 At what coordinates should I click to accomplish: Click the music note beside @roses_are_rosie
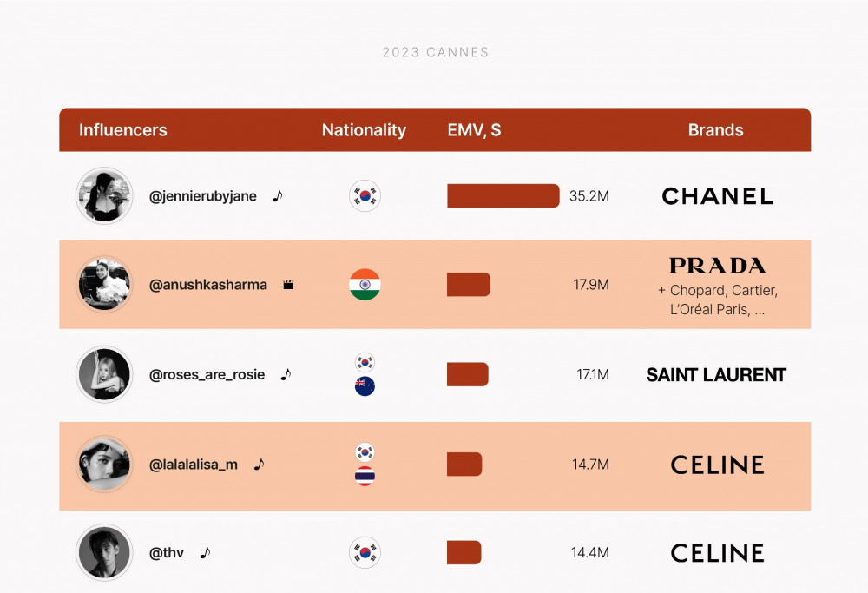286,375
